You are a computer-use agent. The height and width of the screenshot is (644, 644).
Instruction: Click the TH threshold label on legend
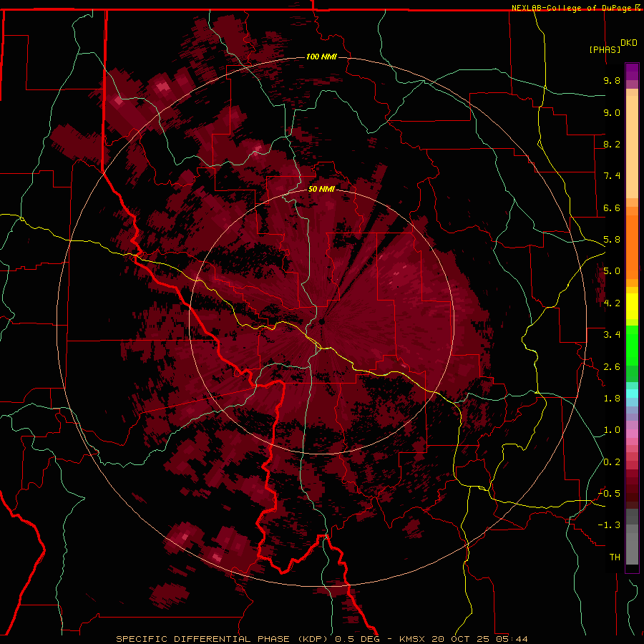tap(615, 557)
